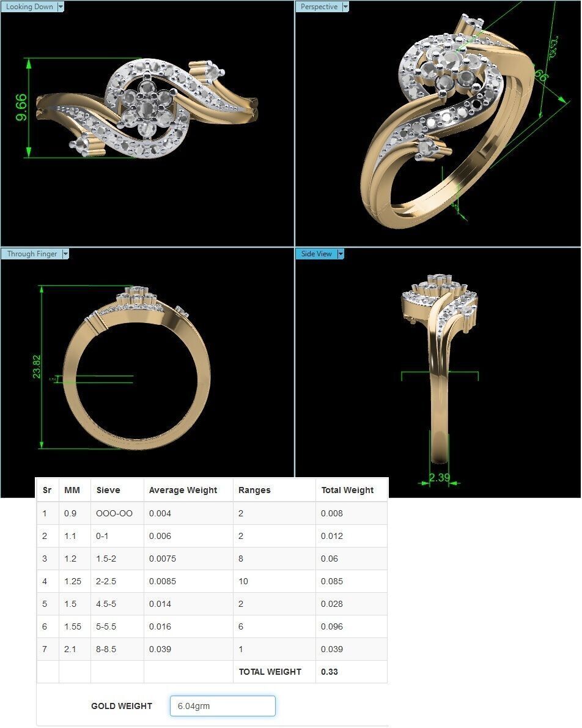
Task: Select sieve cell 5-5.5
Action: click(106, 627)
